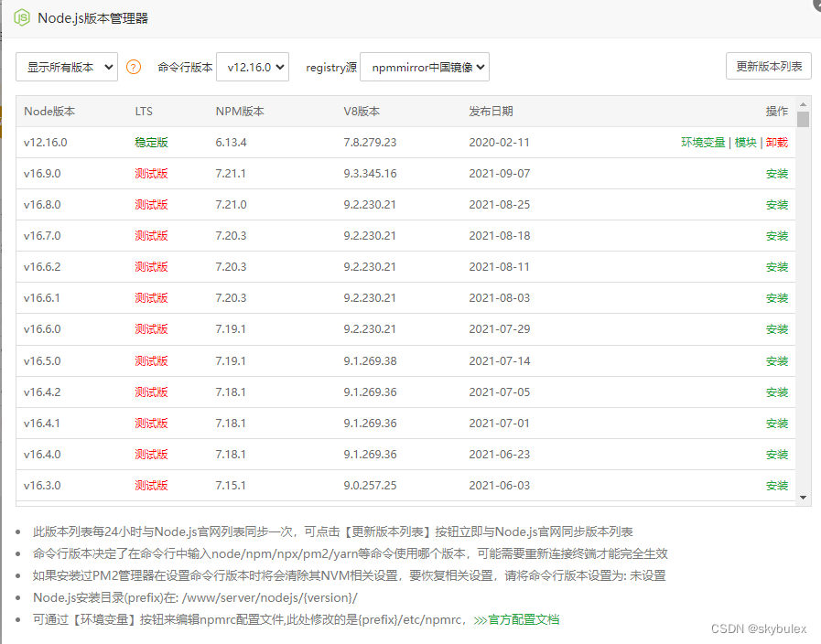Select the v16.8.0 version cell

pyautogui.click(x=42, y=205)
